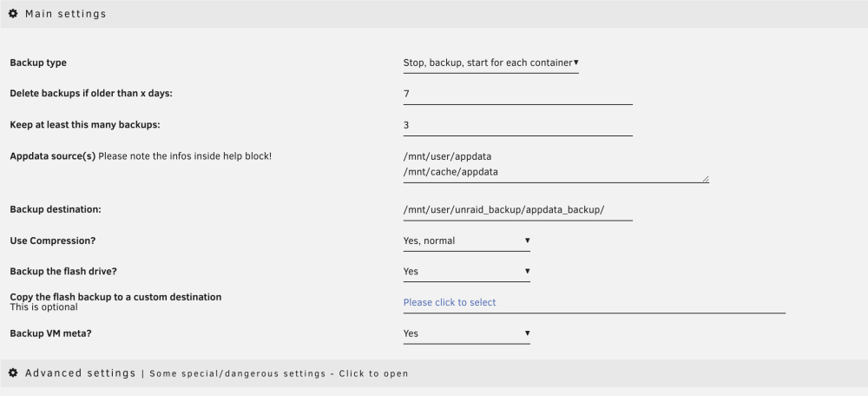Open the Use Compression dropdown
This screenshot has height=396, width=868.
(467, 241)
